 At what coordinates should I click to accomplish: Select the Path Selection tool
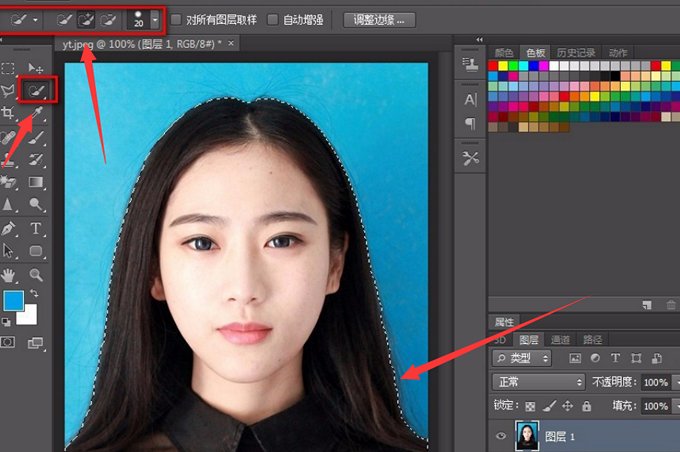[8, 251]
